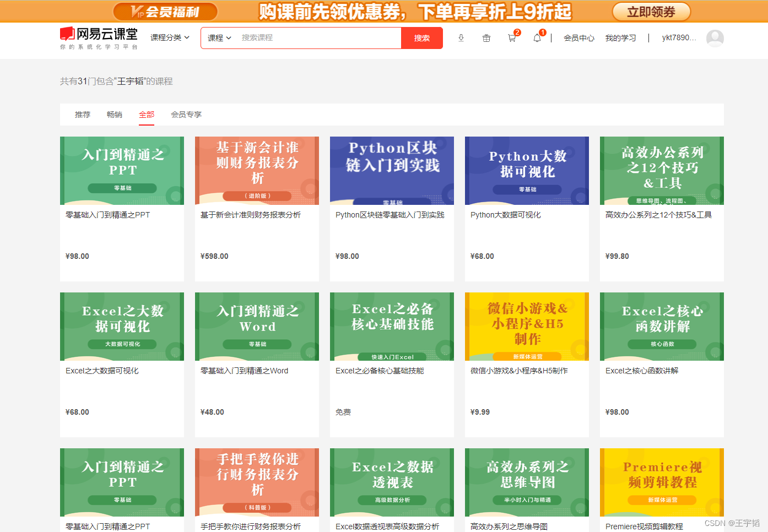The height and width of the screenshot is (532, 768).
Task: Click the title 高效办系列之思维导图
Action: pos(509,526)
